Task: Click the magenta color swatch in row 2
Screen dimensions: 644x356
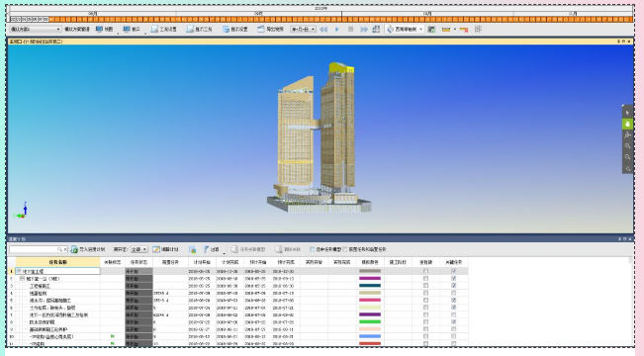Action: tap(370, 279)
